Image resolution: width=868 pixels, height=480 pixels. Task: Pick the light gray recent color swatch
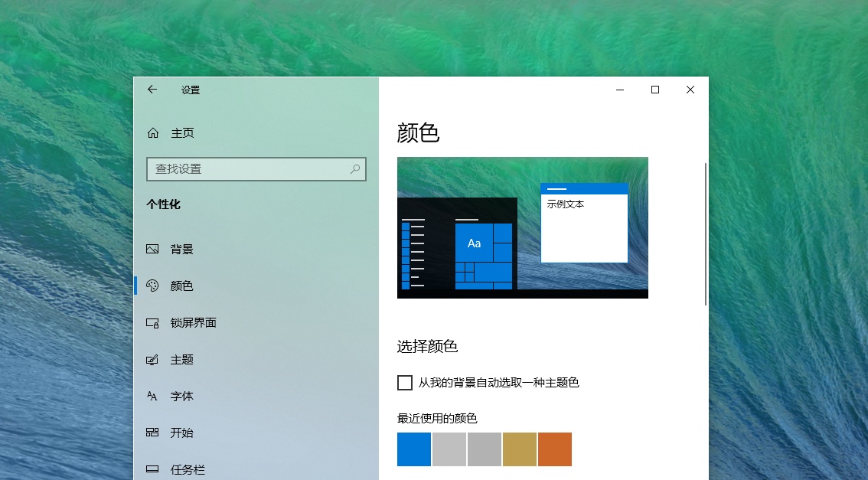[449, 449]
